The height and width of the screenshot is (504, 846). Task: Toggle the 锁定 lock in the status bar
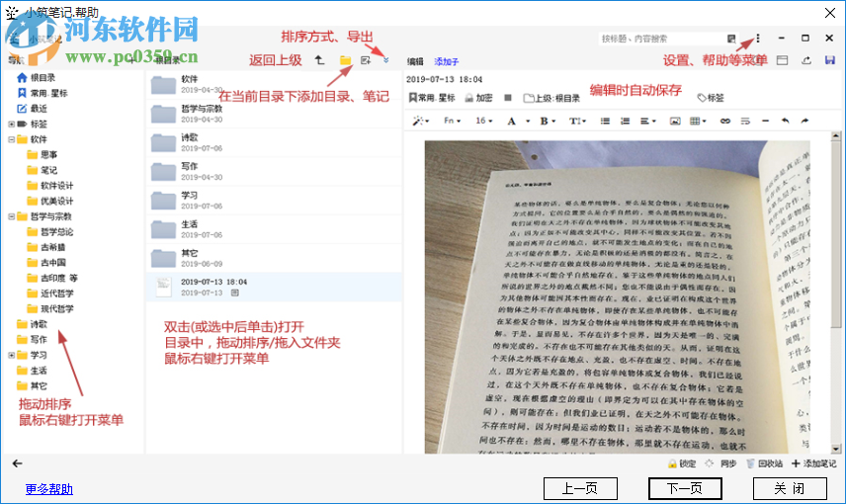[682, 463]
